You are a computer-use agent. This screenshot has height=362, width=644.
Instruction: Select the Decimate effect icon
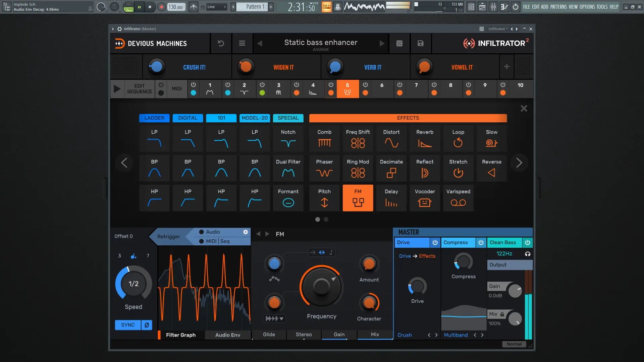pos(391,172)
